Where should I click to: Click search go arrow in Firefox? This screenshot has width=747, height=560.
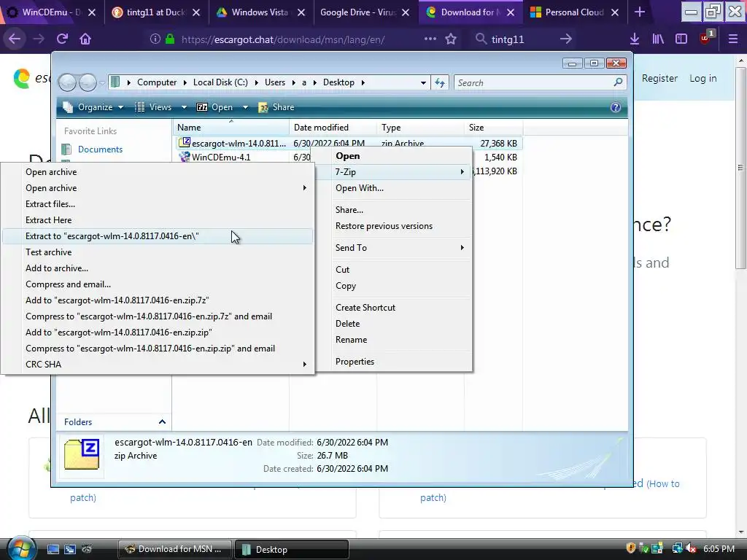[x=566, y=39]
